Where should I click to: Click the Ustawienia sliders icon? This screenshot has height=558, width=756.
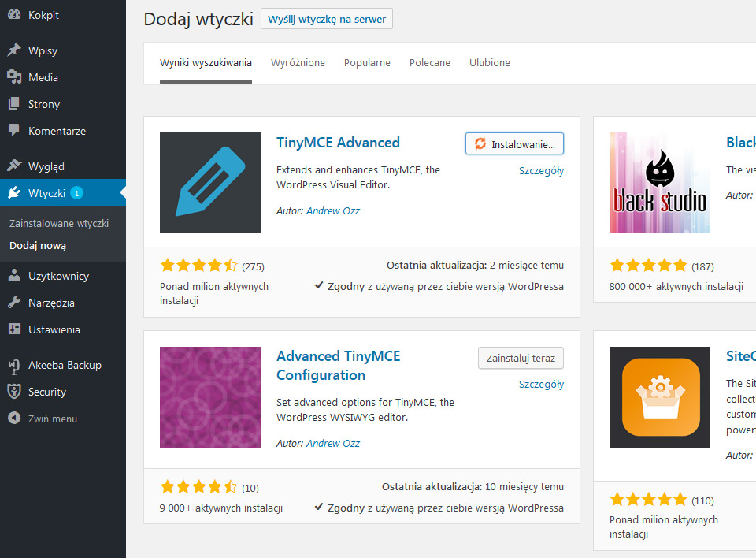(14, 329)
